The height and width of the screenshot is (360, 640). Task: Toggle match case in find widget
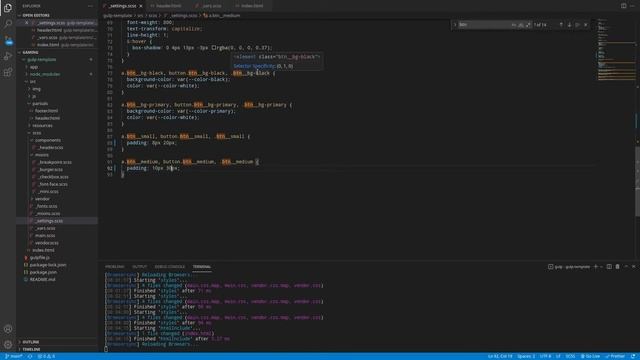(514, 24)
